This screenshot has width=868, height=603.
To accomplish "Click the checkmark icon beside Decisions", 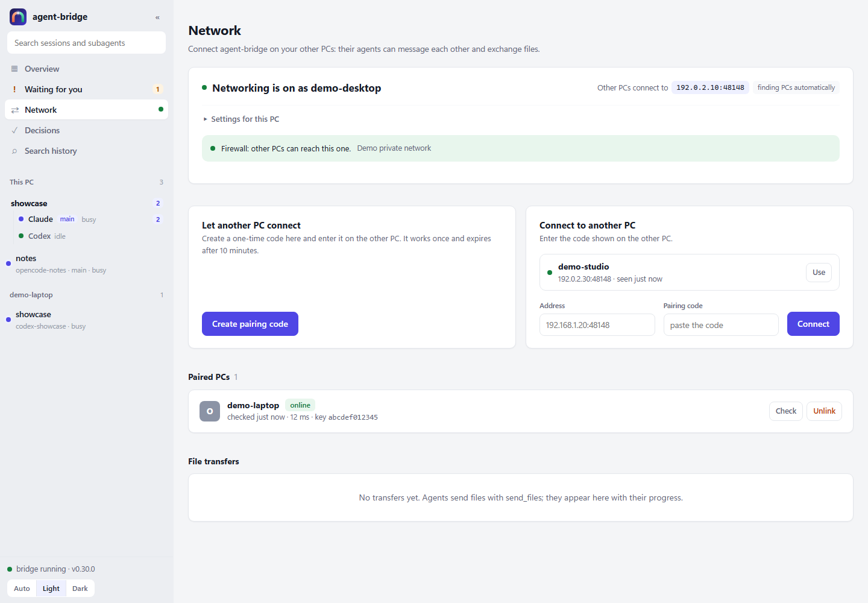I will point(14,130).
